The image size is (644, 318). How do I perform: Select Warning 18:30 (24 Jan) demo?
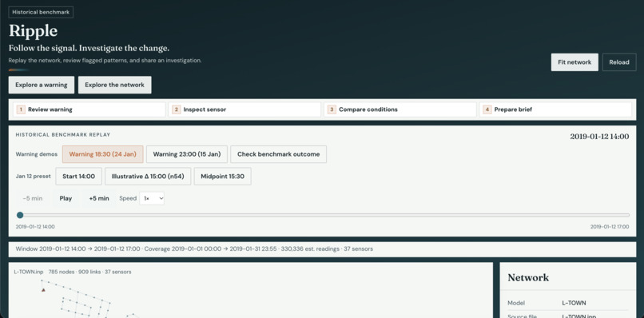pos(103,154)
